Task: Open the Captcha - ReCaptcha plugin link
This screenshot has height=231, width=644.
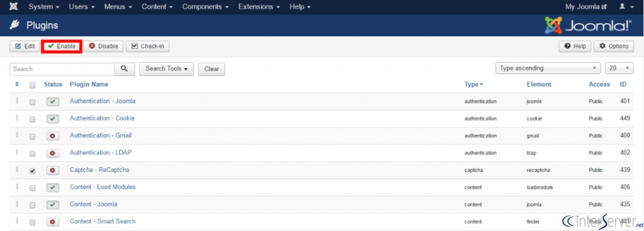Action: click(100, 169)
